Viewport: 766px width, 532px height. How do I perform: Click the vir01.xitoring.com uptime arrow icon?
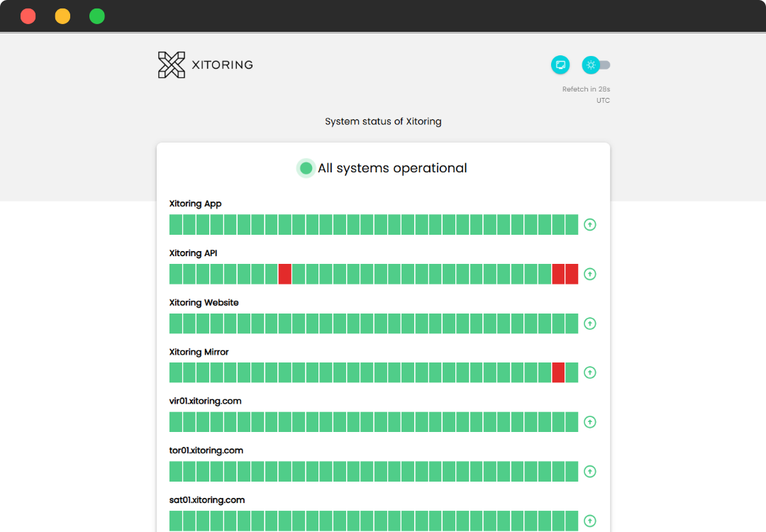(589, 422)
